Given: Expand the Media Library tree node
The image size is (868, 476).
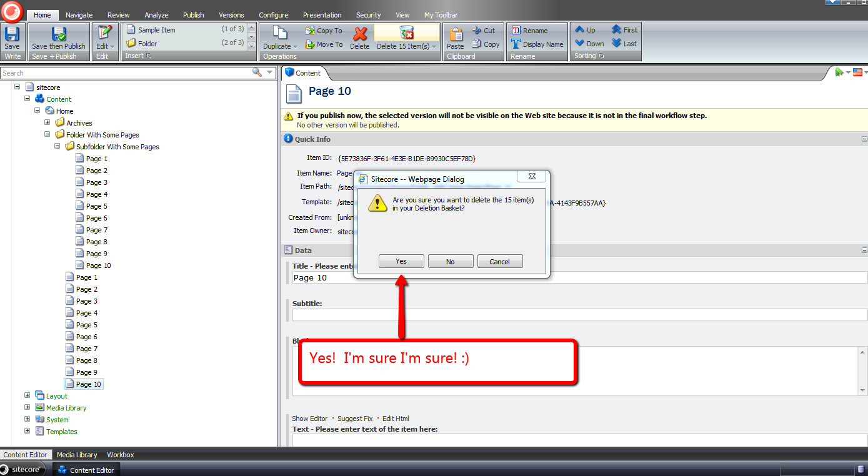Looking at the screenshot, I should point(27,408).
